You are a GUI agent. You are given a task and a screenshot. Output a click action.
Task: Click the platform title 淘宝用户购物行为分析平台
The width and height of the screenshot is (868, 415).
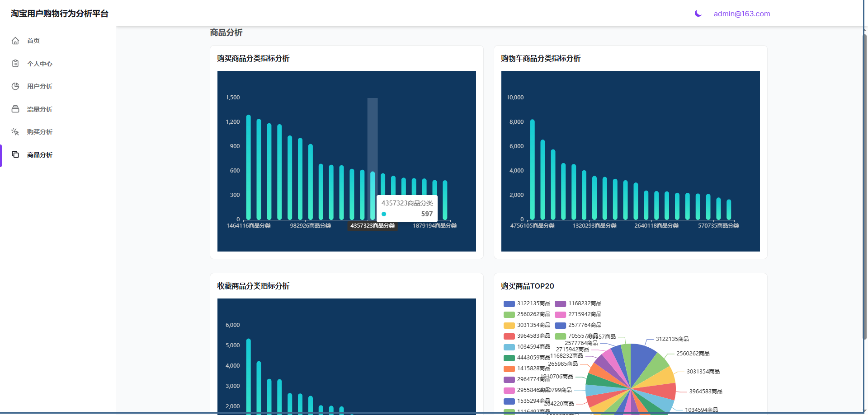click(x=60, y=14)
